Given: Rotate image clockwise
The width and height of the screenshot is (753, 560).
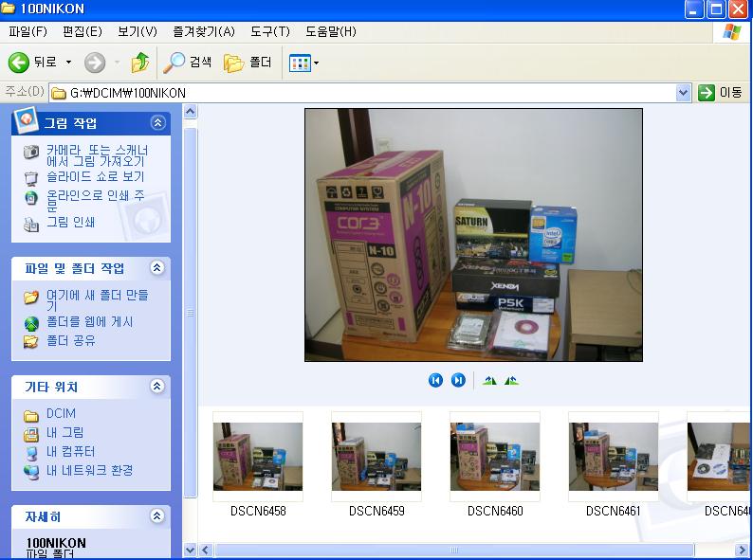Looking at the screenshot, I should (x=489, y=381).
